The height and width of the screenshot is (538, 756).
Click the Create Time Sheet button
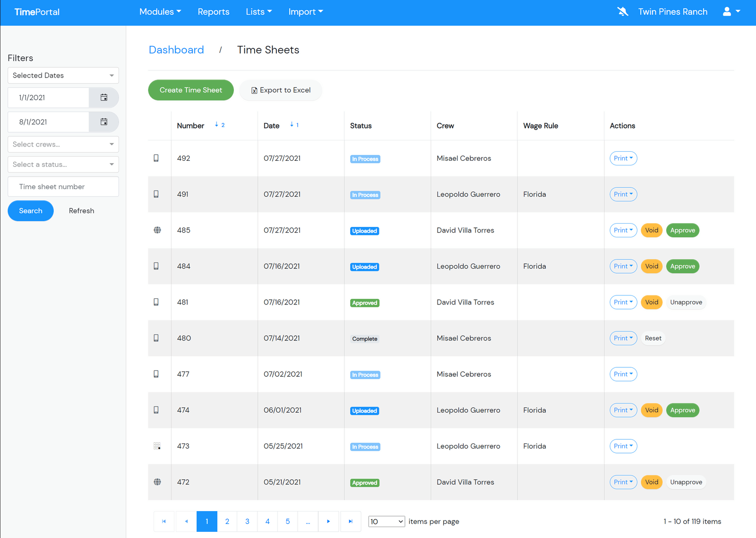[x=191, y=90]
